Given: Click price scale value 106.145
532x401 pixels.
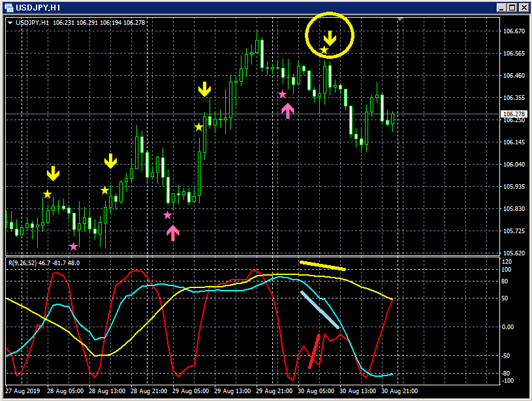Looking at the screenshot, I should pyautogui.click(x=514, y=142).
